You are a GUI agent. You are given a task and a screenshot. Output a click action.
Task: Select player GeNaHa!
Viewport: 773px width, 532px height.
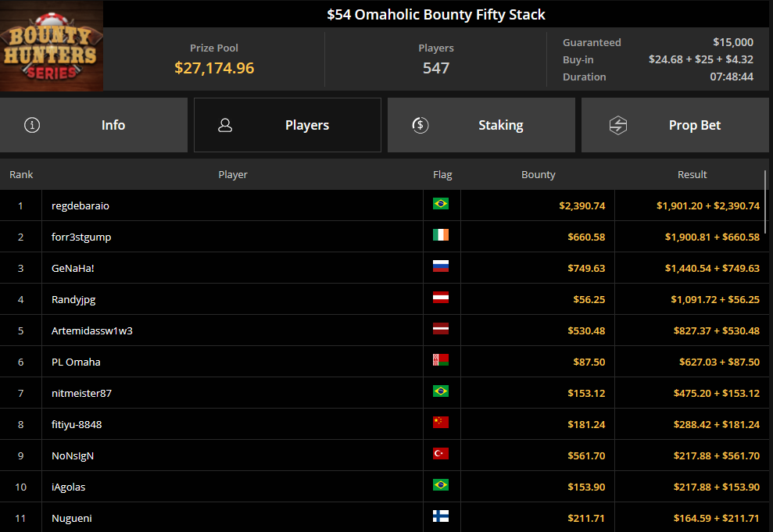(73, 269)
